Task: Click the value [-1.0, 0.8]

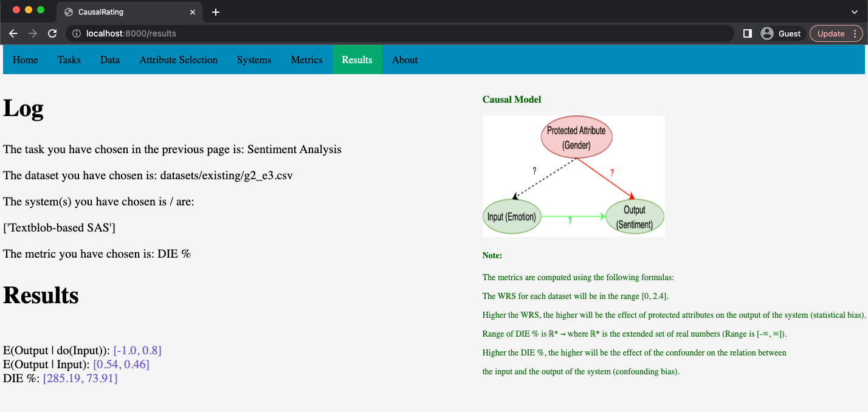Action: coord(137,351)
